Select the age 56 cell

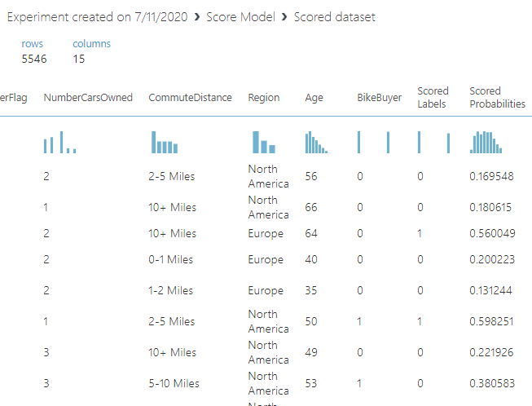311,176
